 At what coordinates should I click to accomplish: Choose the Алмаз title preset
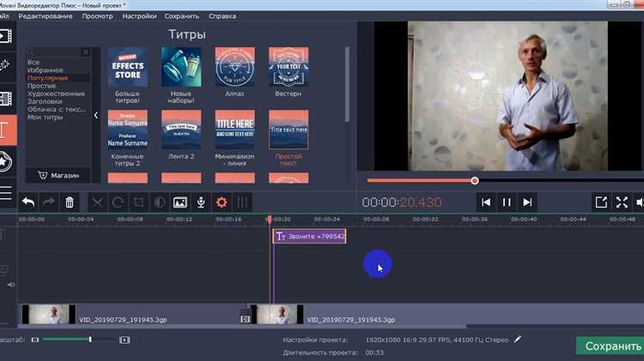235,67
